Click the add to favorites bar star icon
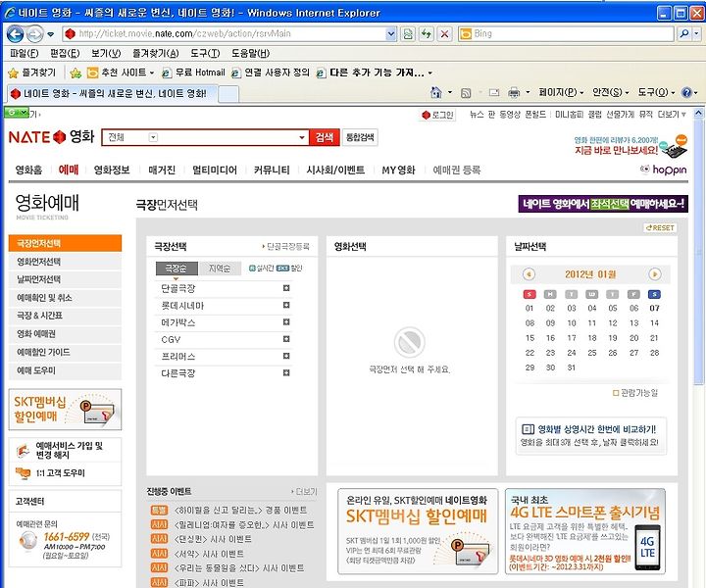Viewport: 706px width, 588px height. point(76,73)
